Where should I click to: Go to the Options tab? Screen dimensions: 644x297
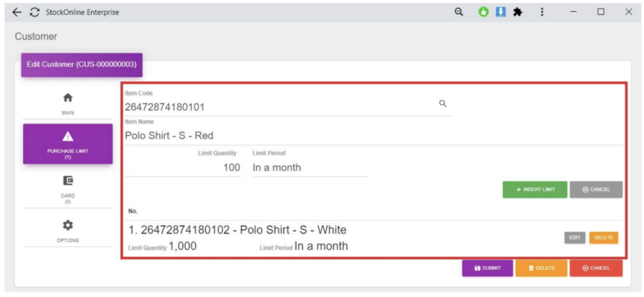68,230
